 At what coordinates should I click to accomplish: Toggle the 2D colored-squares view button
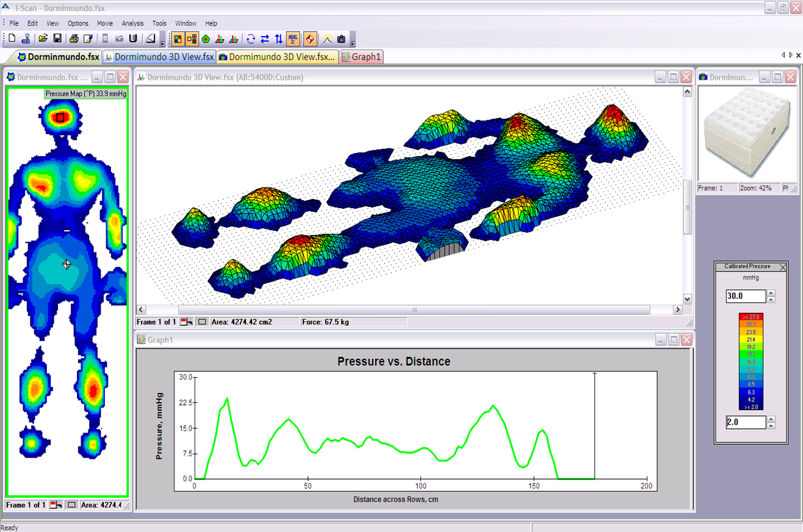coord(178,39)
